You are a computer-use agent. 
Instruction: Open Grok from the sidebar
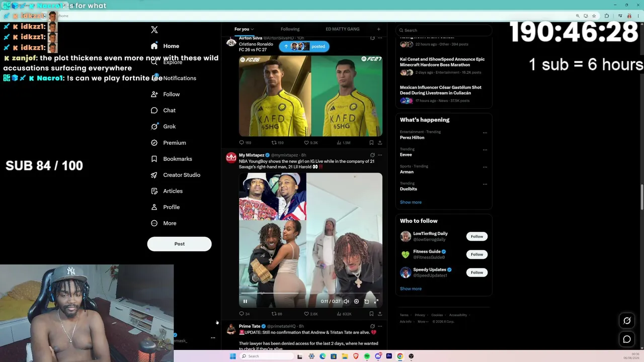[164, 126]
